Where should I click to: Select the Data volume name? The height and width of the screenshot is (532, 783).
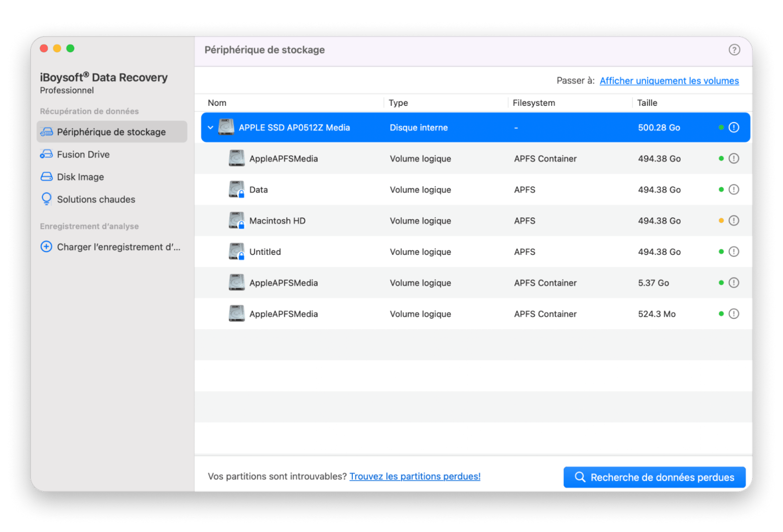258,190
